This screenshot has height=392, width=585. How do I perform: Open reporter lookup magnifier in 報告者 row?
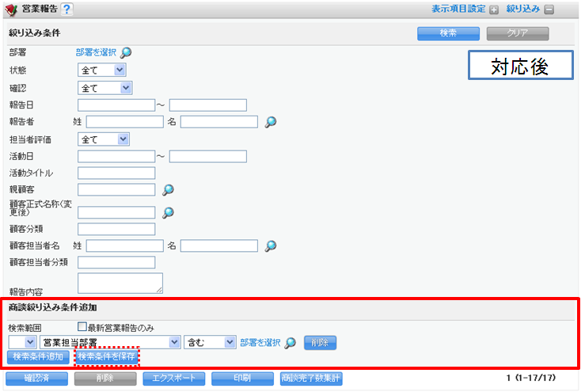[x=271, y=122]
